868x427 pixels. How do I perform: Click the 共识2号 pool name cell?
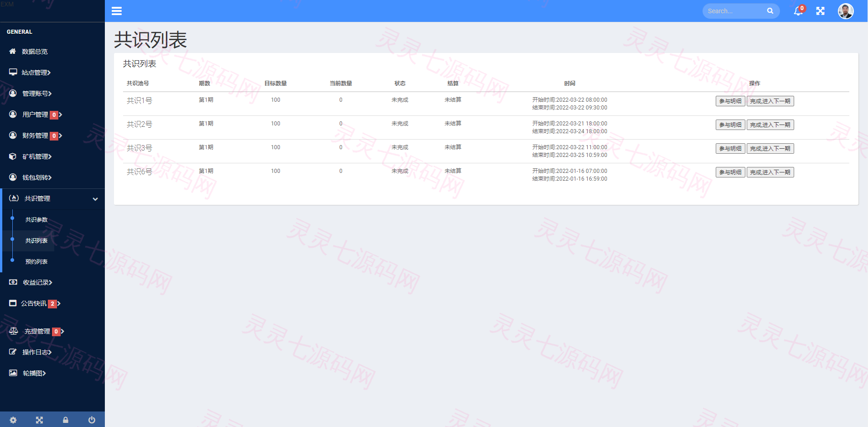139,124
